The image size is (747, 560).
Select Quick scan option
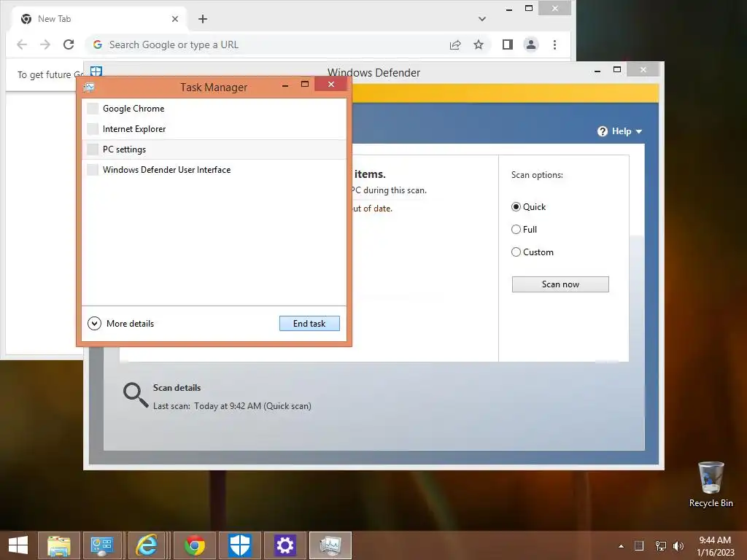(x=516, y=207)
